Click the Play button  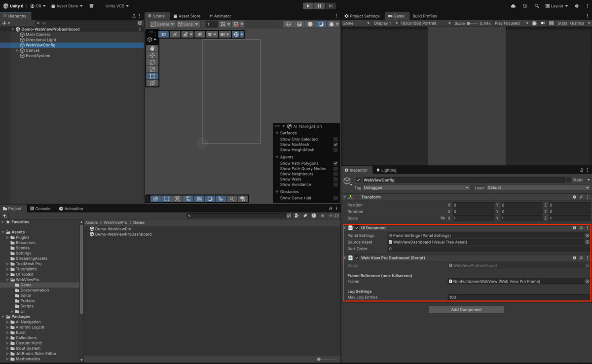[x=308, y=6]
